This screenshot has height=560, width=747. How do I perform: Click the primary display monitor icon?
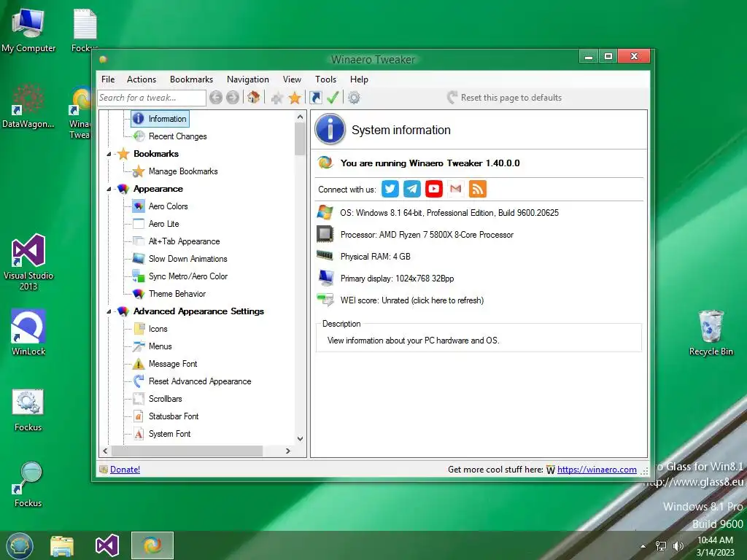click(x=325, y=278)
